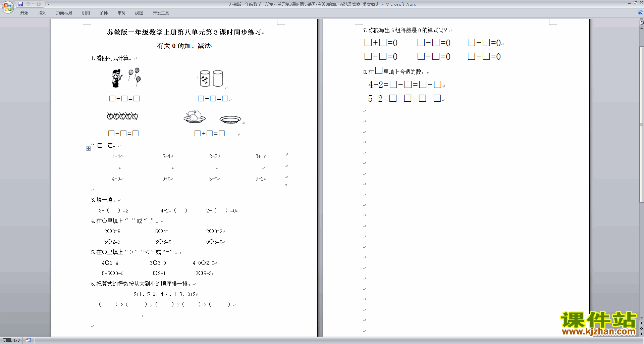Click the vertical scrollbar thumb
This screenshot has height=344, width=644.
642,124
